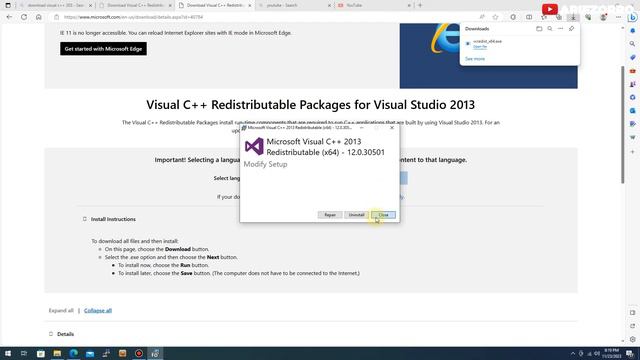Click the Read aloud icon in address bar
This screenshot has height=360, width=640.
pyautogui.click(x=482, y=17)
